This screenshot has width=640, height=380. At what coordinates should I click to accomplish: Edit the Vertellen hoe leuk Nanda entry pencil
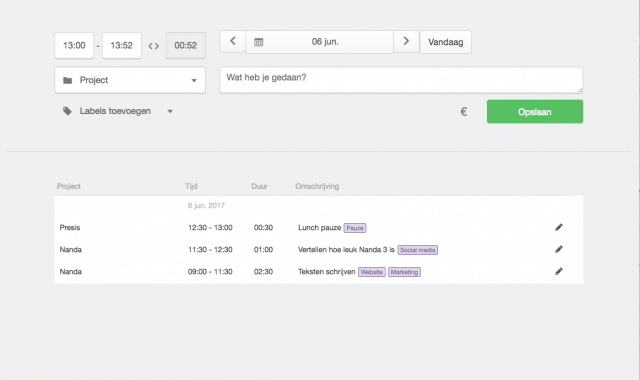coord(559,249)
